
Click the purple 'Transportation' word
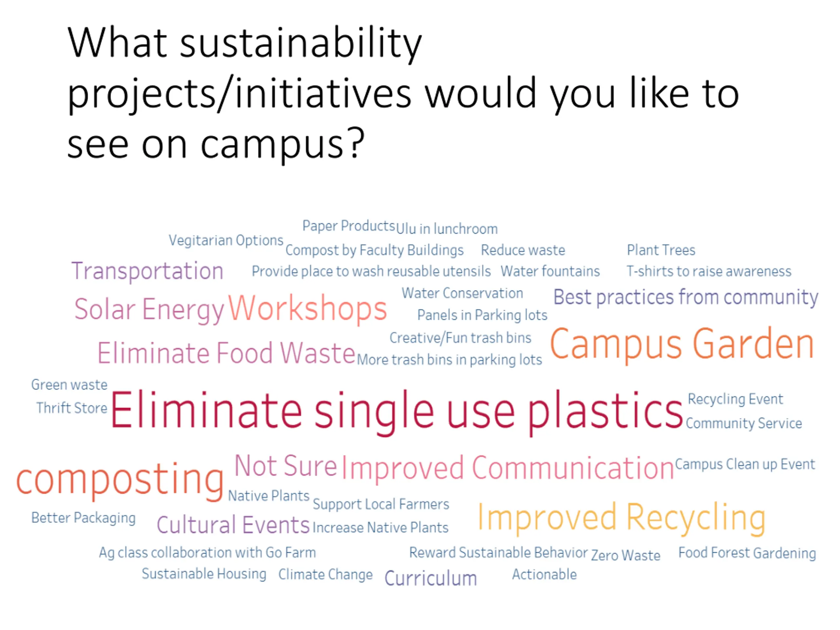point(147,271)
